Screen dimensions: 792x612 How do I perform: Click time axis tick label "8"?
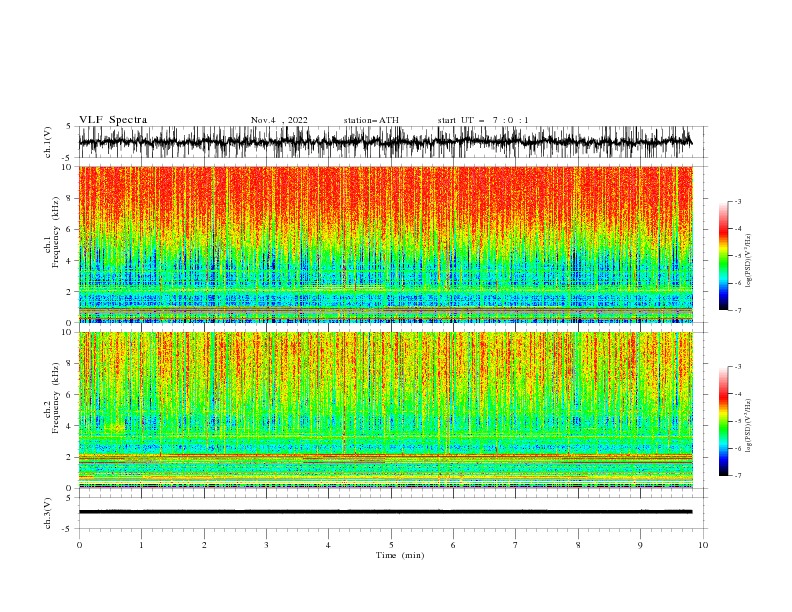tap(578, 545)
